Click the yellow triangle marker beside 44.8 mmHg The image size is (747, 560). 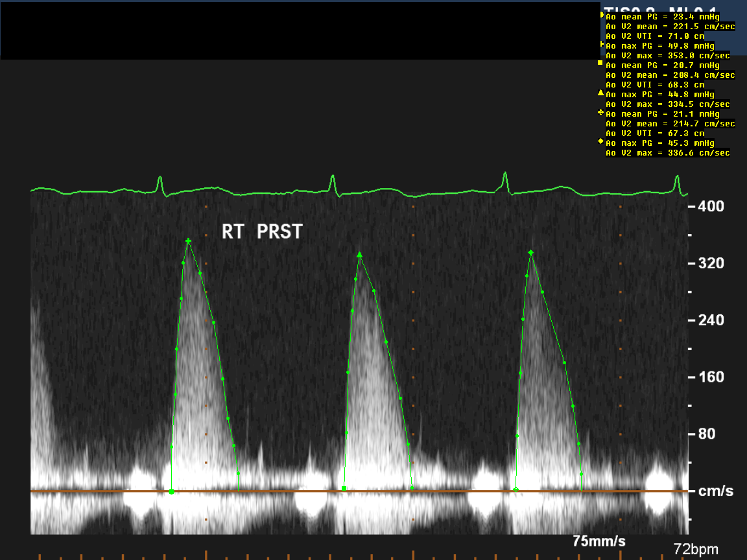[x=600, y=93]
